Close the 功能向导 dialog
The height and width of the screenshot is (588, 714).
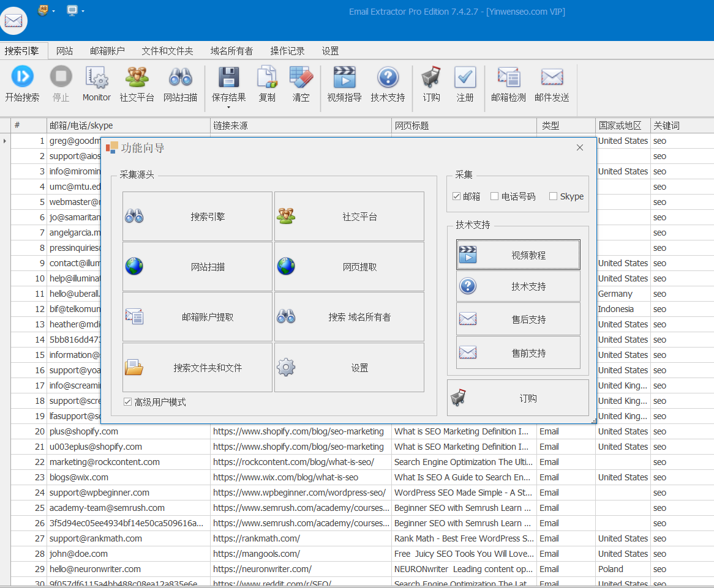click(580, 147)
